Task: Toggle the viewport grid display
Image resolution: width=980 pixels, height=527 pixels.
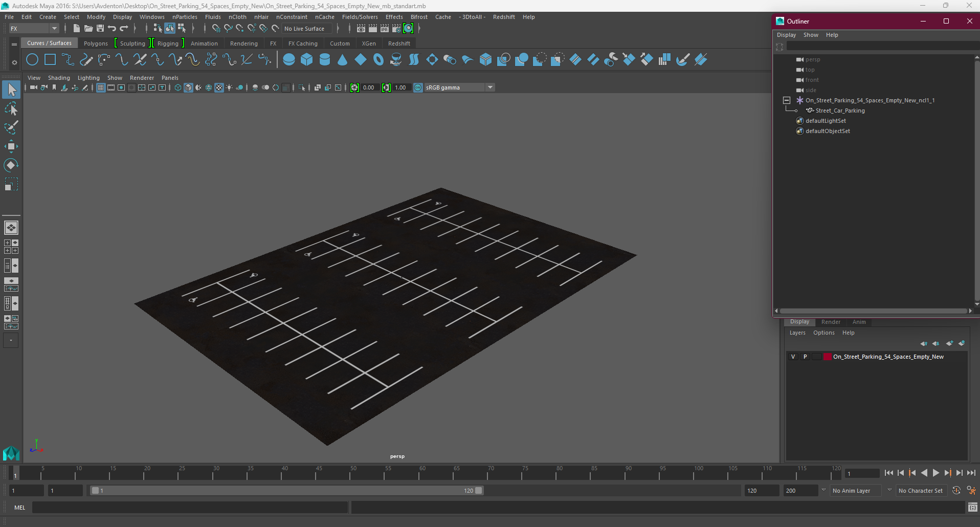Action: point(101,87)
